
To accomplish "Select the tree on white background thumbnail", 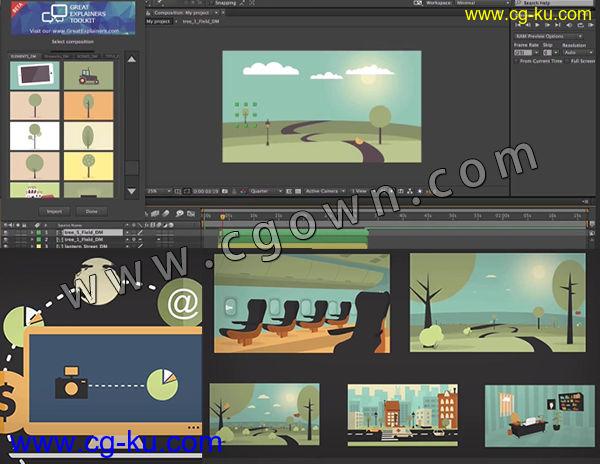I will 35,136.
